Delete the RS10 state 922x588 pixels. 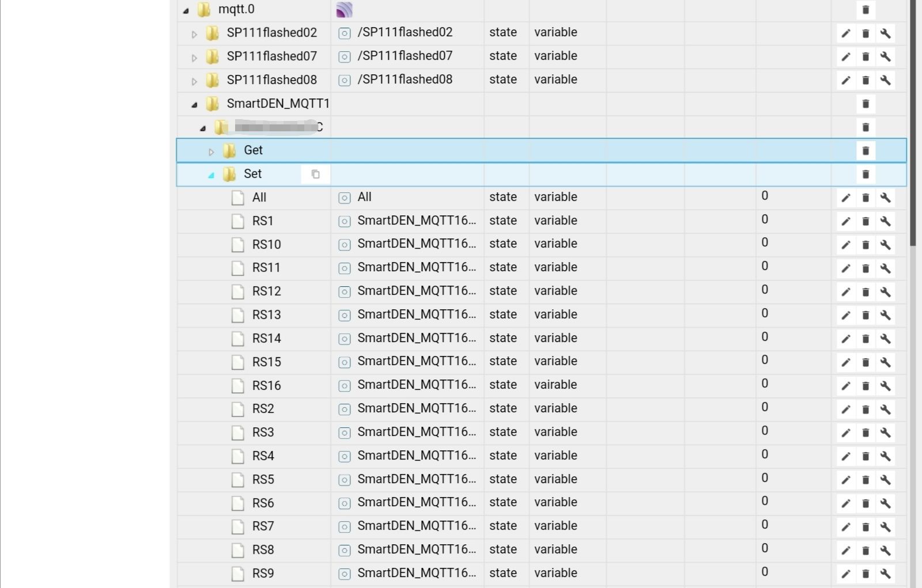click(866, 245)
